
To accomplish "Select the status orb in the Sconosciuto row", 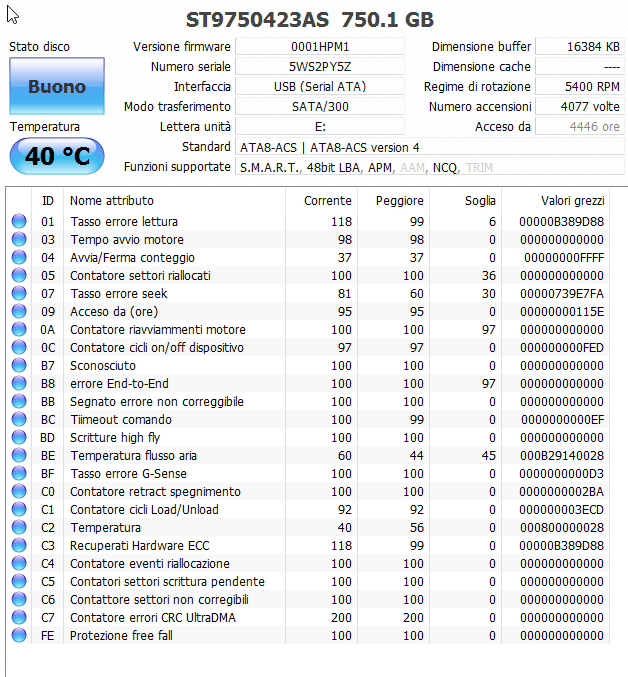I will (x=19, y=365).
